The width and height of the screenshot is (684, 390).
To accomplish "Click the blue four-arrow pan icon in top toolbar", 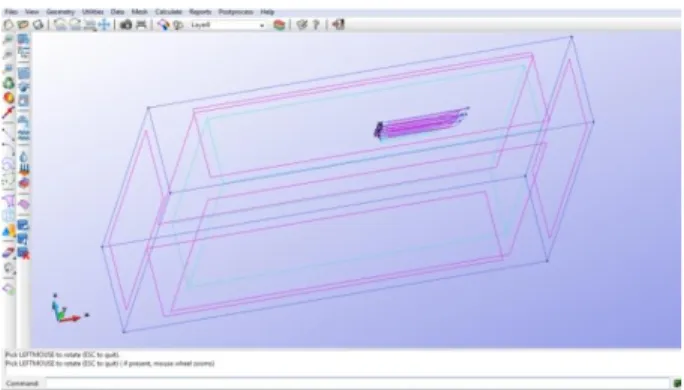I will [104, 25].
